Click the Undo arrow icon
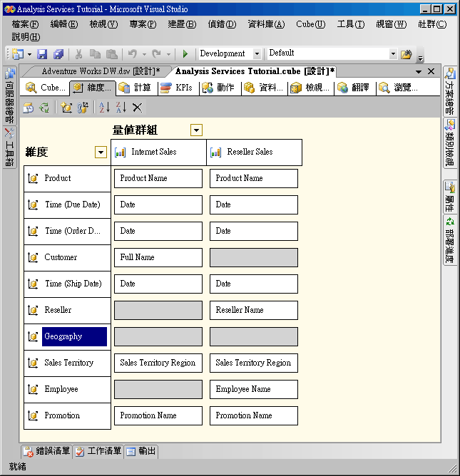Viewport: 460px width, 476px height. tap(133, 54)
